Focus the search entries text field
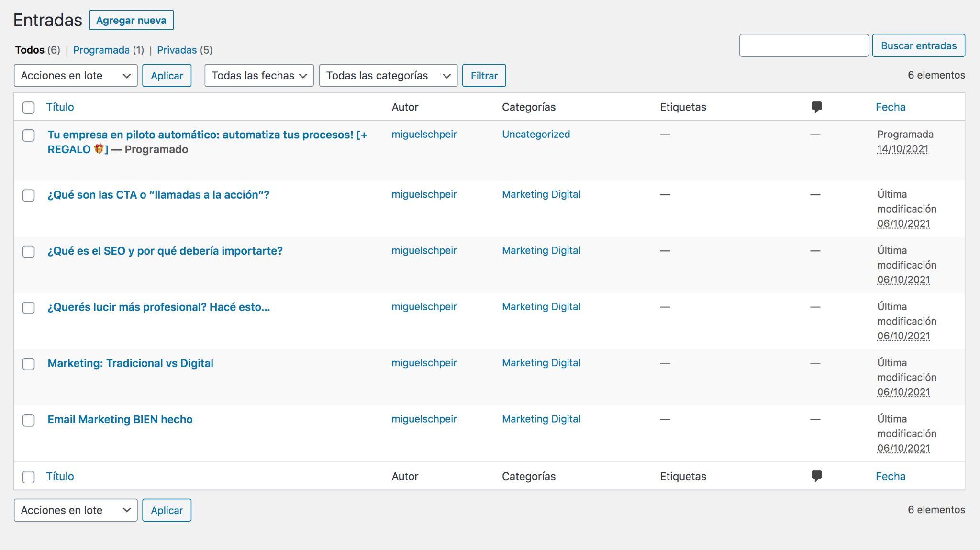This screenshot has height=550, width=980. (803, 45)
